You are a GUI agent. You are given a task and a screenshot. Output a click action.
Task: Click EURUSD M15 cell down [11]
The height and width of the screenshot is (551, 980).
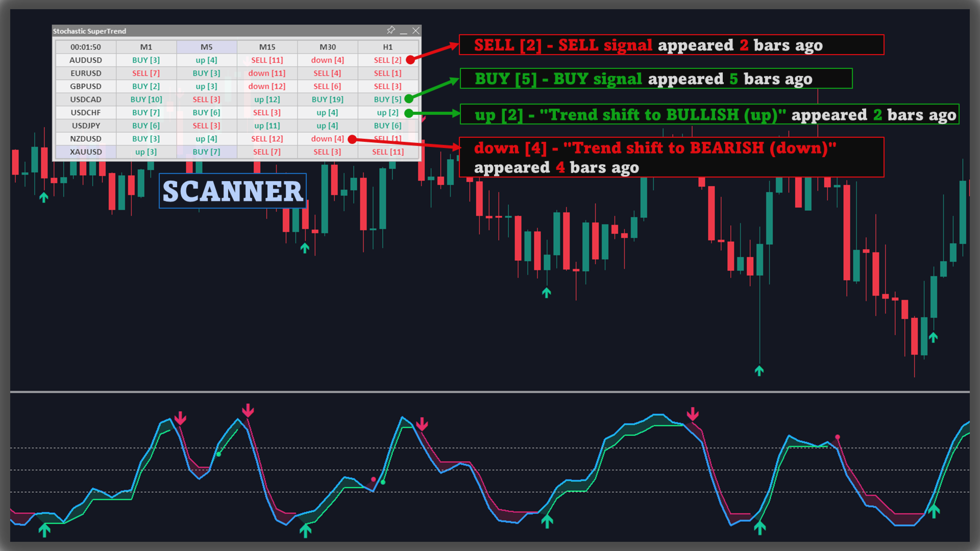click(x=267, y=73)
